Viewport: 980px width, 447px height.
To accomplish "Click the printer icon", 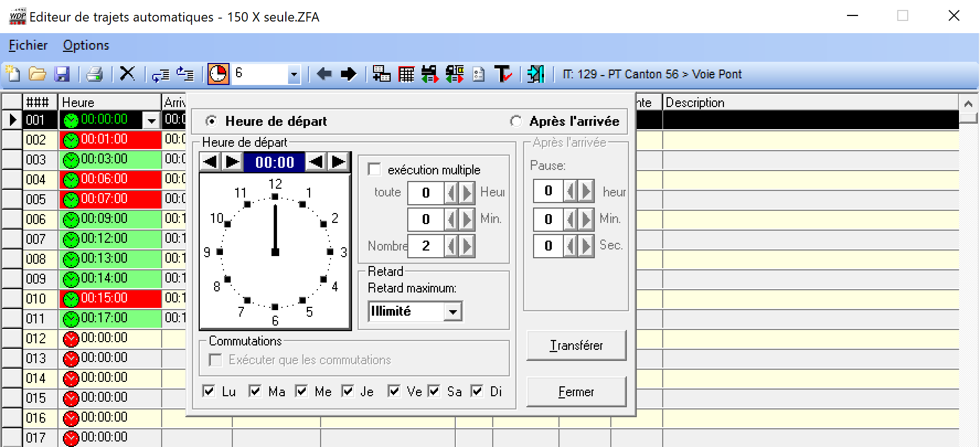I will coord(94,74).
